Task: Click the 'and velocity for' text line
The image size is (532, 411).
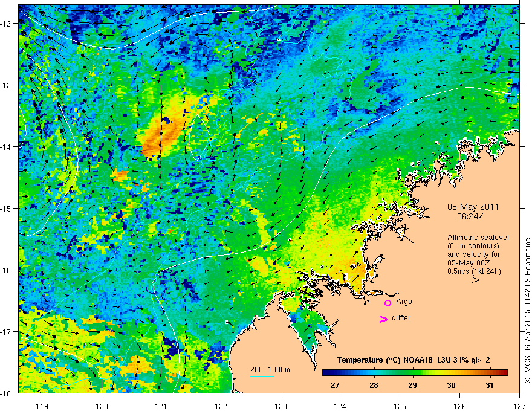Action: coord(473,254)
